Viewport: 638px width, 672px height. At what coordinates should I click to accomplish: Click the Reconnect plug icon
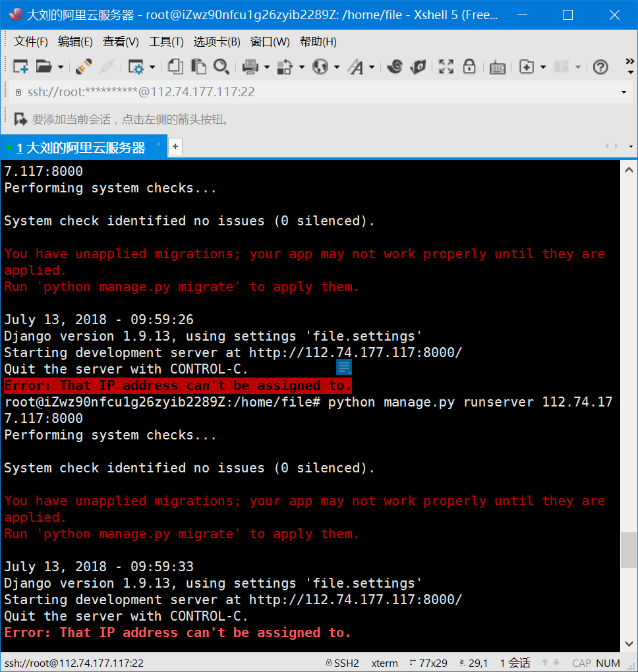84,67
